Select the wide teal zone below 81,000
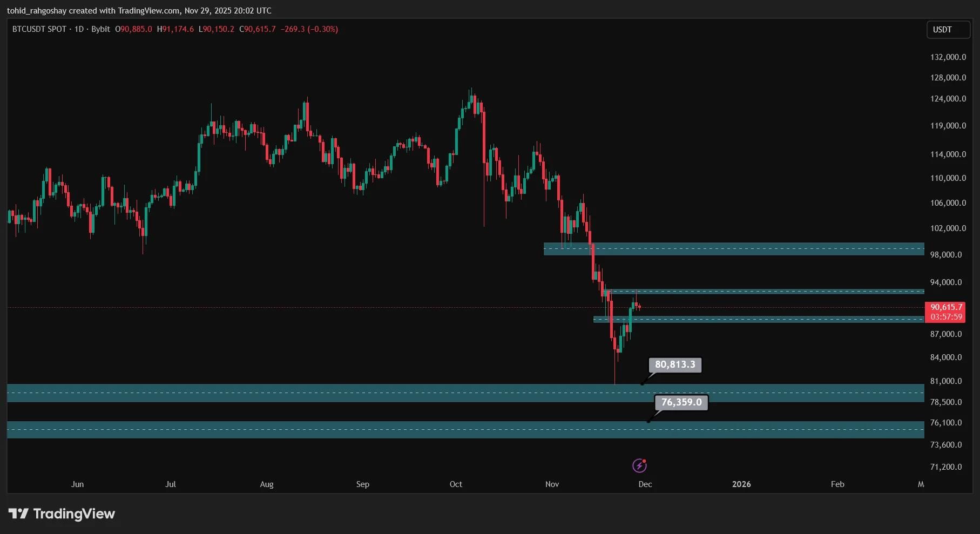Image resolution: width=980 pixels, height=534 pixels. (464, 393)
